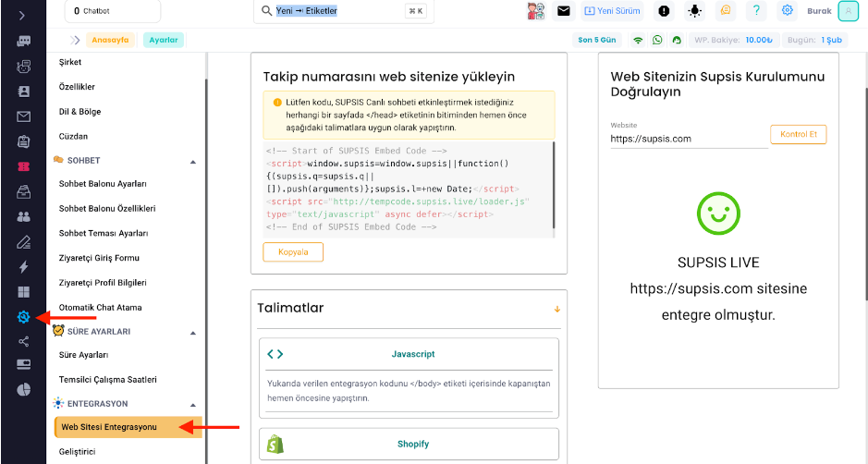Open the mail envelope icon in sidebar
Image resolution: width=868 pixels, height=464 pixels.
pos(24,116)
